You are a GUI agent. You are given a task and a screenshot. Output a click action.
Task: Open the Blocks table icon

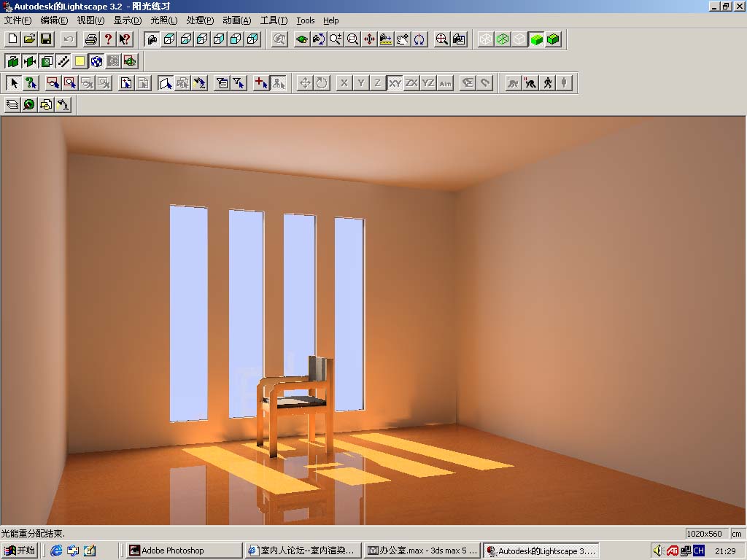[46, 105]
